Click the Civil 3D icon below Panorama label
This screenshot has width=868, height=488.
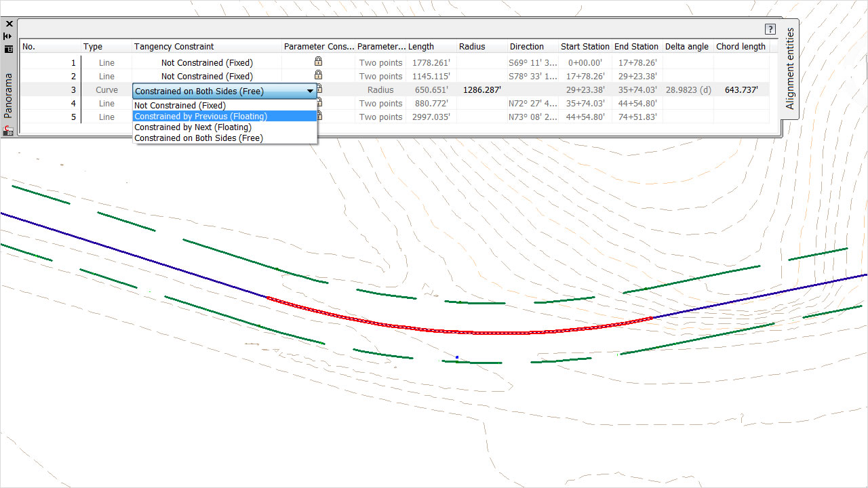tap(9, 130)
